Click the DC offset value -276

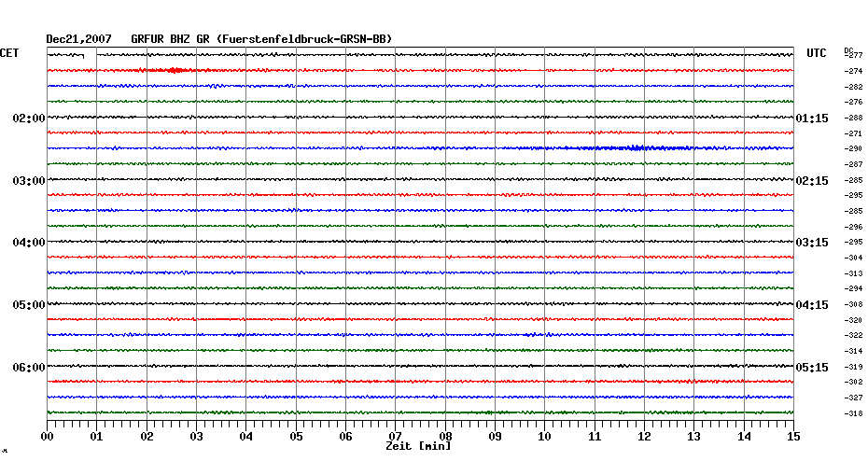(854, 103)
